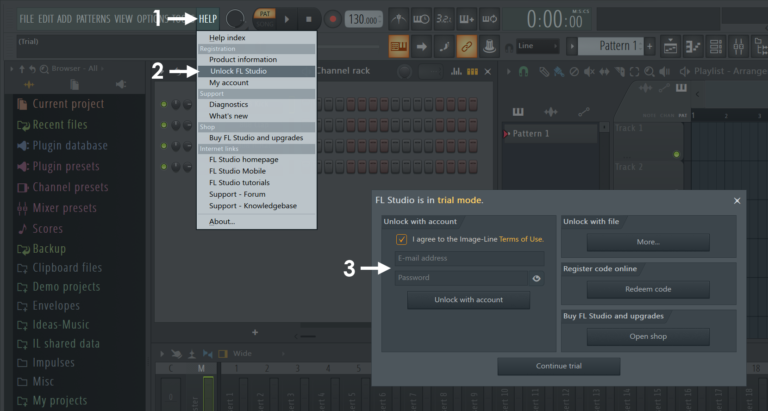Choose Unlock FL Studio from Help menu
Image resolution: width=768 pixels, height=411 pixels.
(x=257, y=71)
